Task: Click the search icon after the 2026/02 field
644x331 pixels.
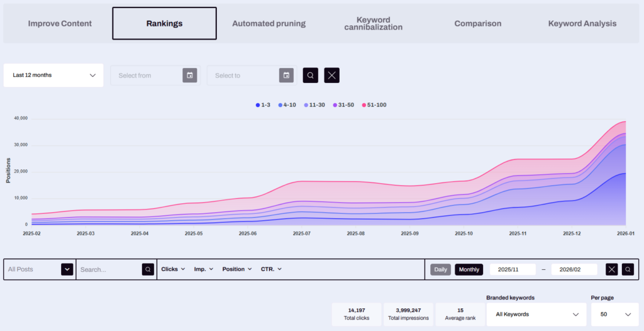Action: pos(628,269)
